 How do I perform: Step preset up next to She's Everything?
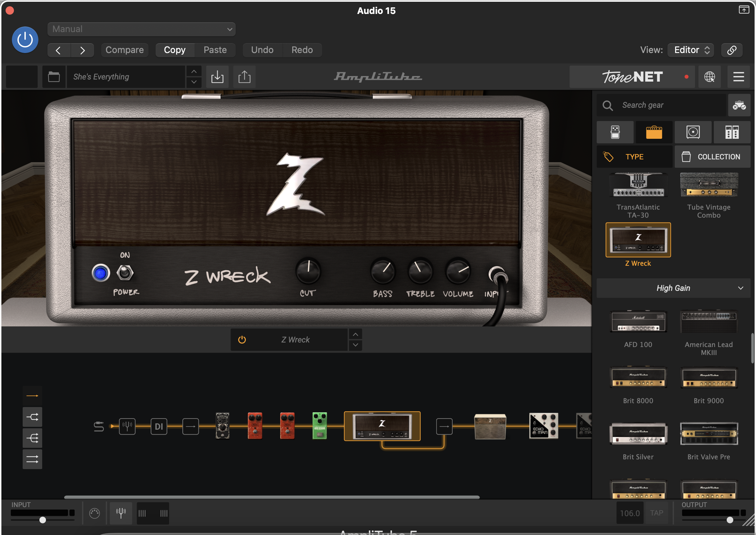click(x=194, y=71)
